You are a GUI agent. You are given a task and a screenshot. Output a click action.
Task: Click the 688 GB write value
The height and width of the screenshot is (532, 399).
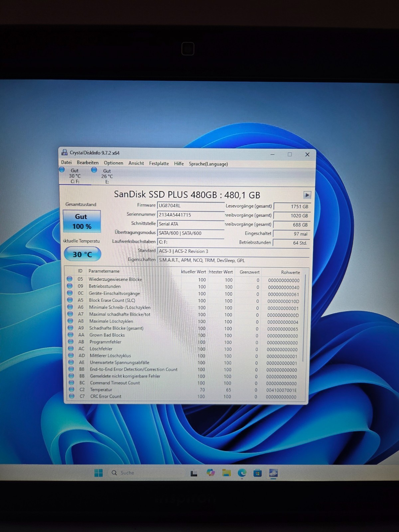pyautogui.click(x=292, y=225)
